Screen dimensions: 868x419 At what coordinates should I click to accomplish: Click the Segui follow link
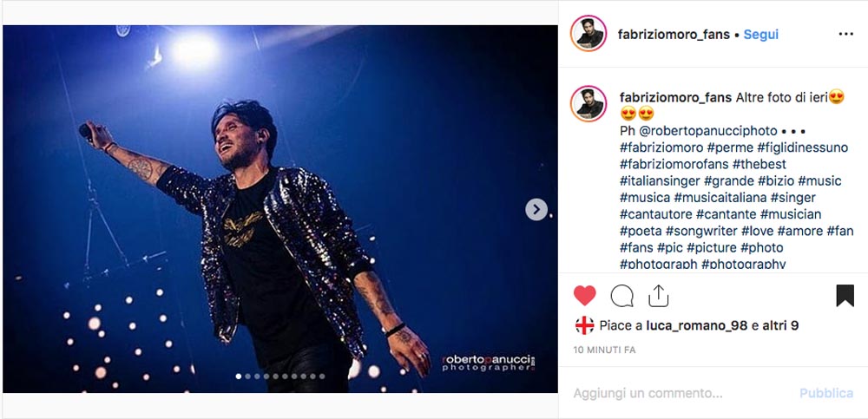coord(760,35)
